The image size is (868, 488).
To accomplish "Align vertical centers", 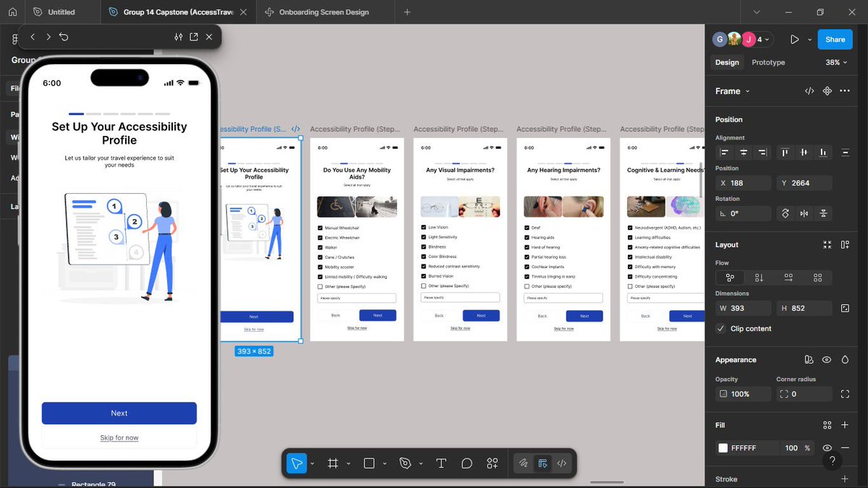I will (804, 153).
